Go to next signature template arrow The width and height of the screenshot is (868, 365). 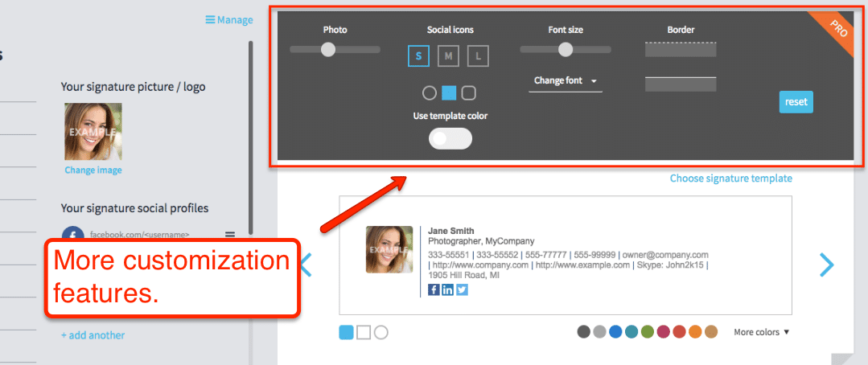(826, 265)
